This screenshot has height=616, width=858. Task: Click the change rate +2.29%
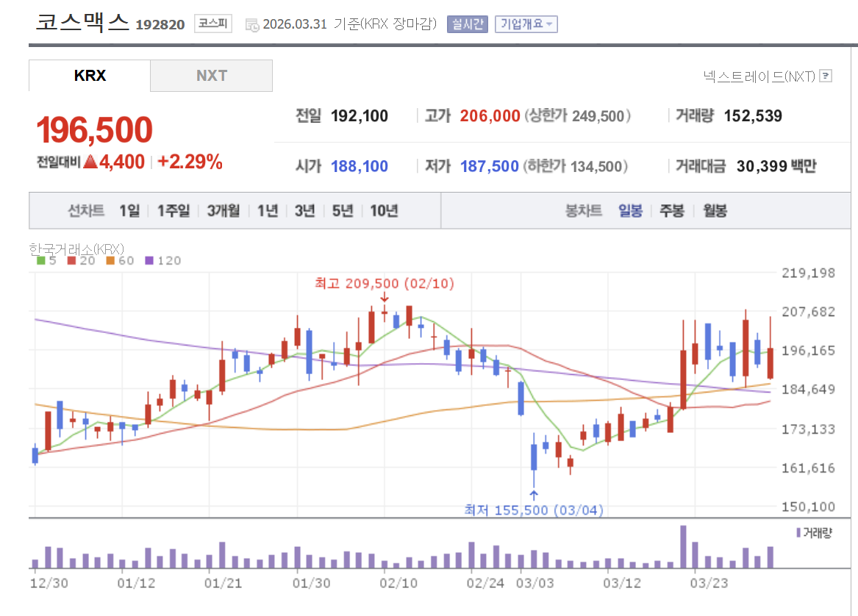(x=190, y=162)
